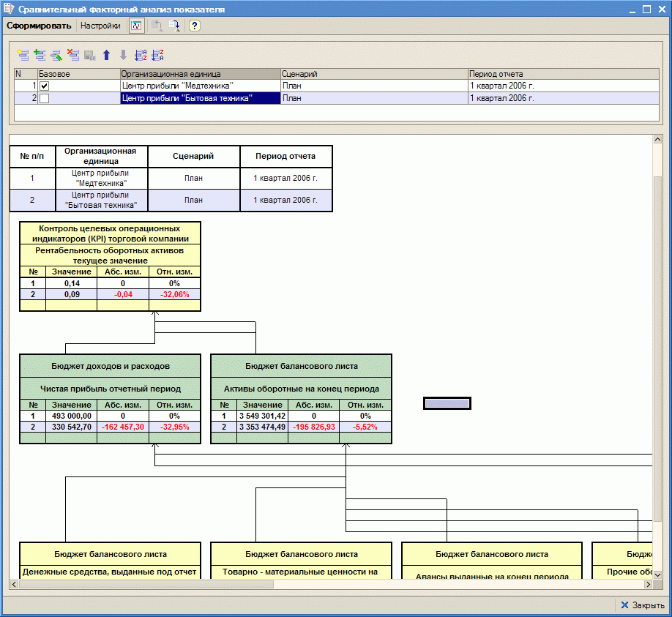
Task: Click value 330 542,70 cell
Action: 72,427
